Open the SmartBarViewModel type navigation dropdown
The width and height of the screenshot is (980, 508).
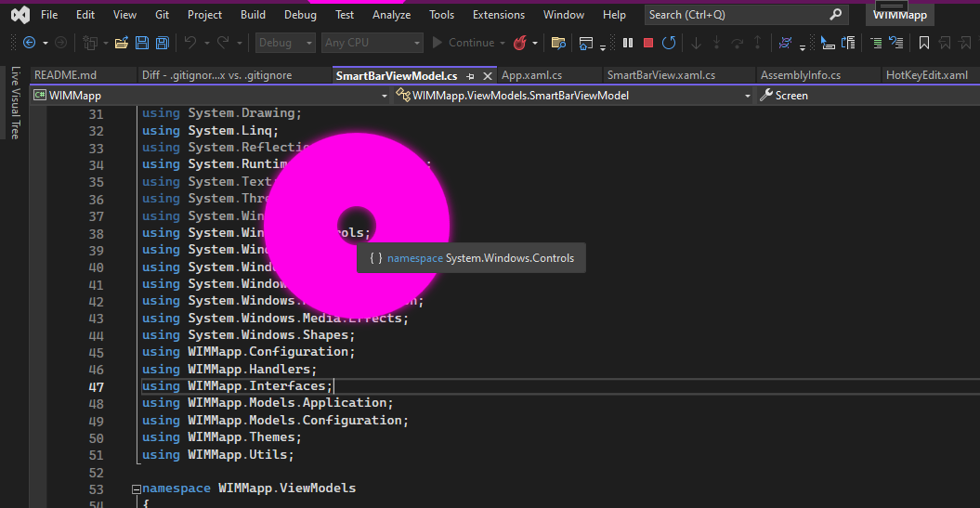coord(573,96)
